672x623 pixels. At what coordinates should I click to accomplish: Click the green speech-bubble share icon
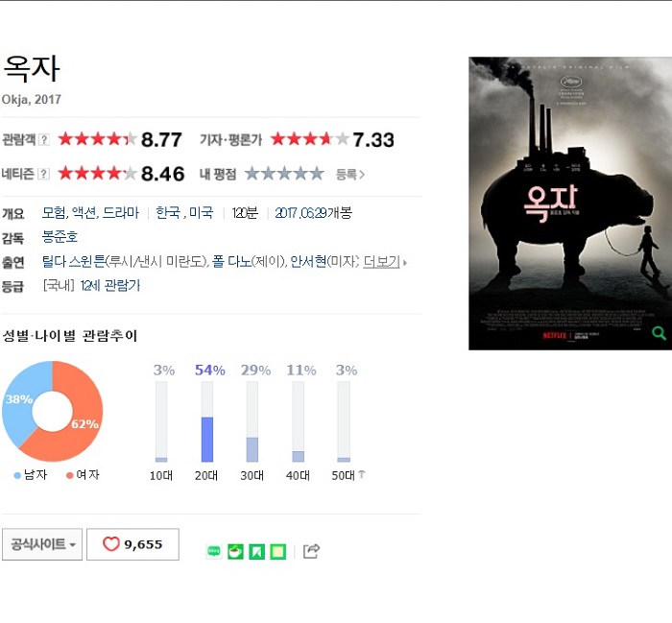[x=214, y=551]
